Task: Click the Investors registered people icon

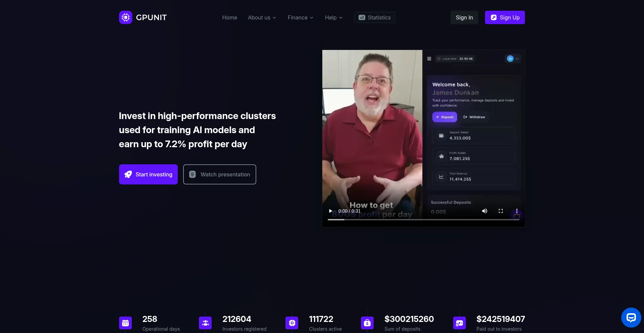Action: coord(205,323)
